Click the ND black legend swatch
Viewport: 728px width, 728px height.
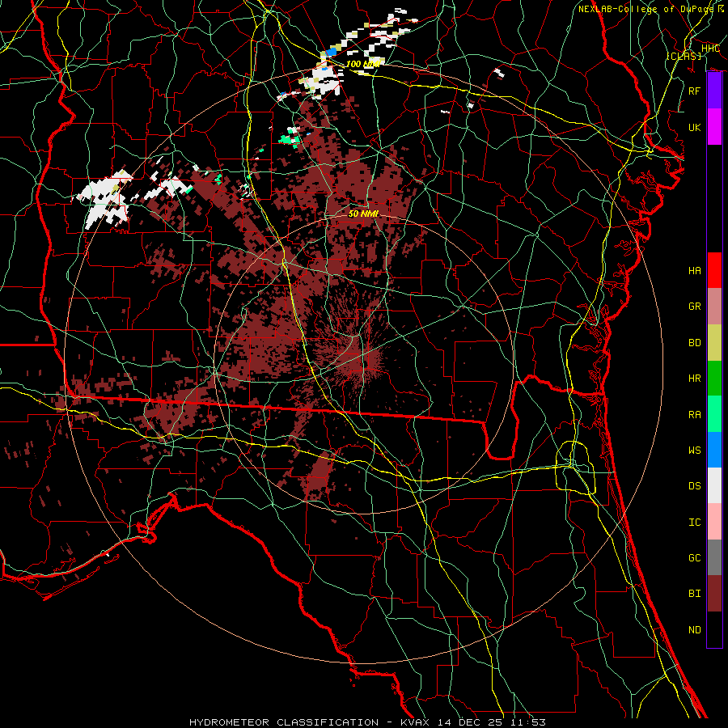point(714,629)
